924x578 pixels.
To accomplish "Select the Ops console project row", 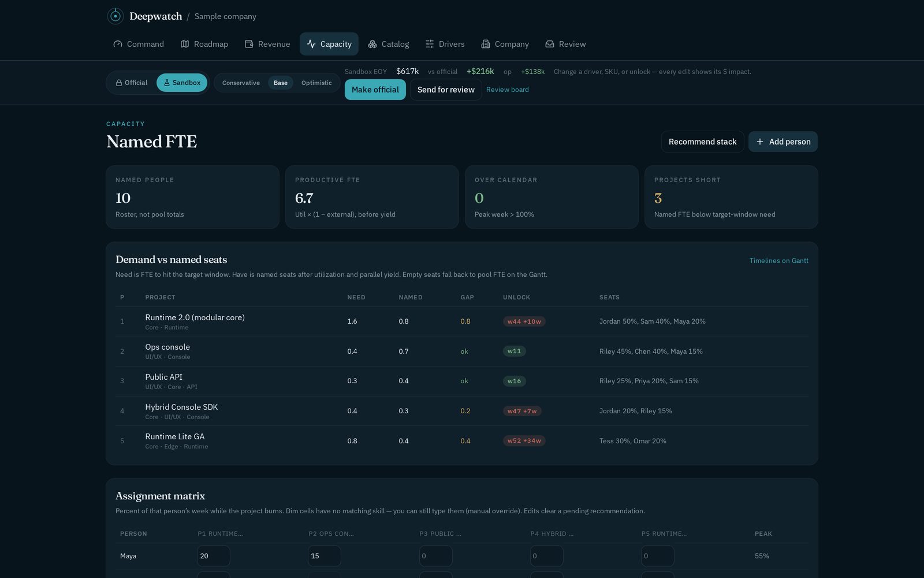I will pos(462,351).
